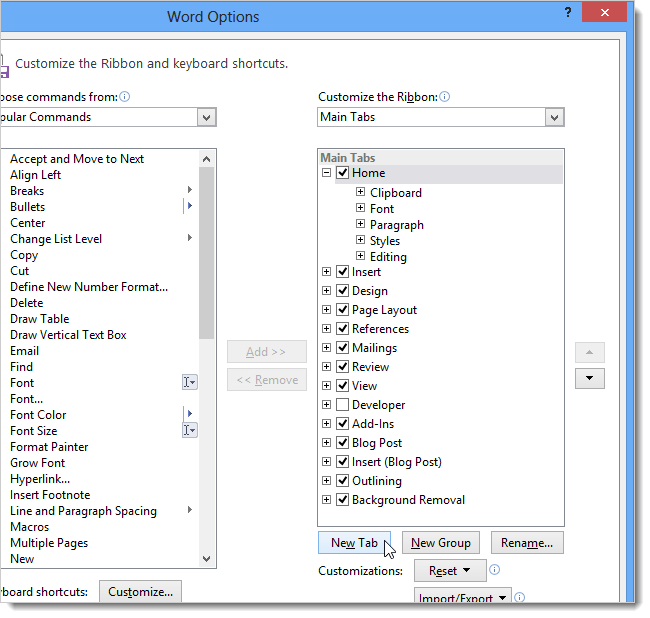
Task: Toggle the Review tab checkbox
Action: (342, 366)
